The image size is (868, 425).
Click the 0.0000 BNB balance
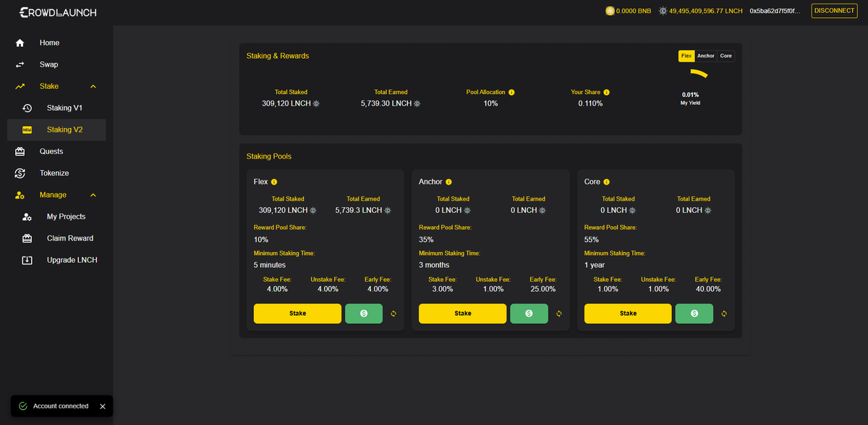(633, 11)
